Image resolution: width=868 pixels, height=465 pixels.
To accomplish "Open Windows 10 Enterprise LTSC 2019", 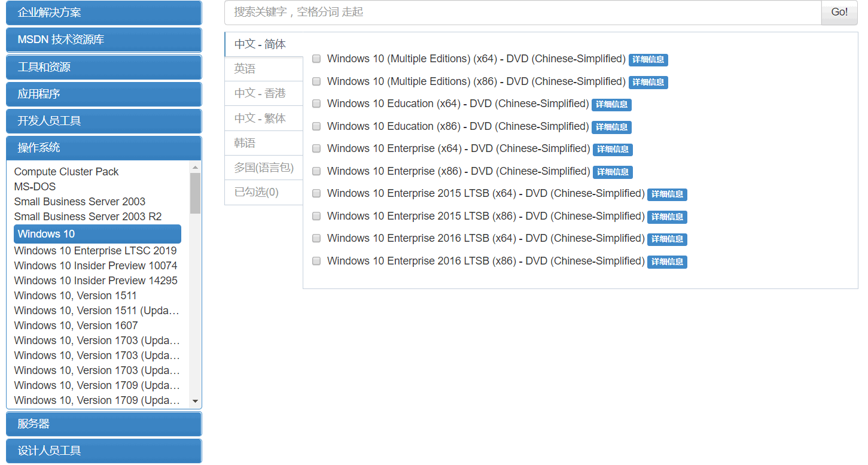I will pyautogui.click(x=95, y=251).
